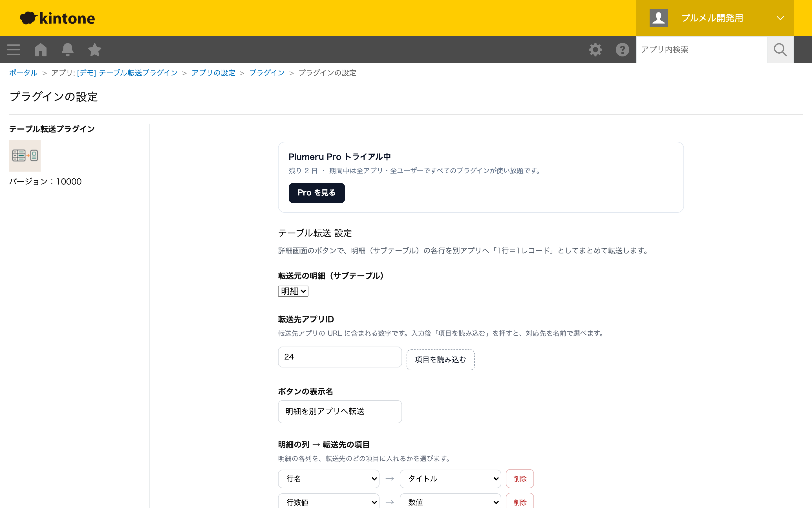
Task: Click the Plumeru Pro トライアル中 heading
Action: point(339,157)
